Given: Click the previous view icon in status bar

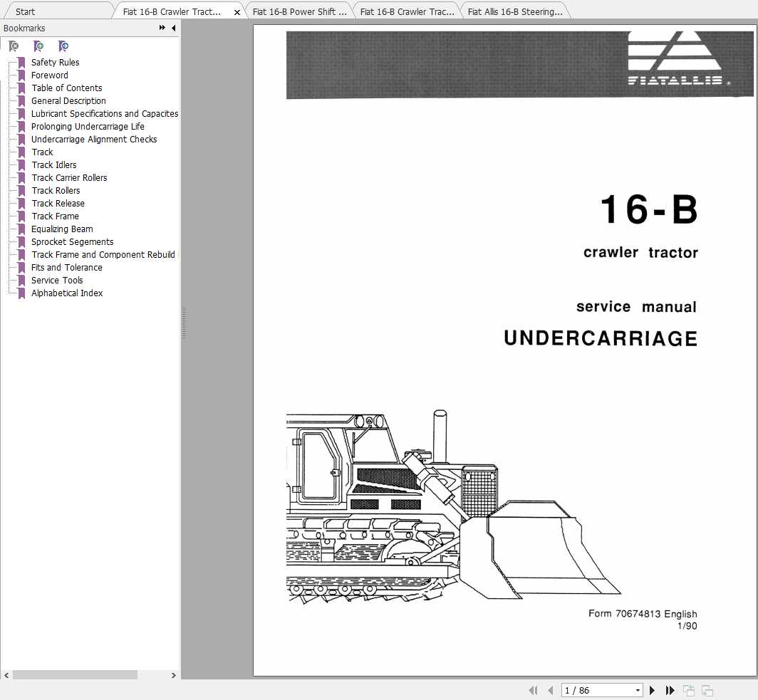Looking at the screenshot, I should [688, 690].
